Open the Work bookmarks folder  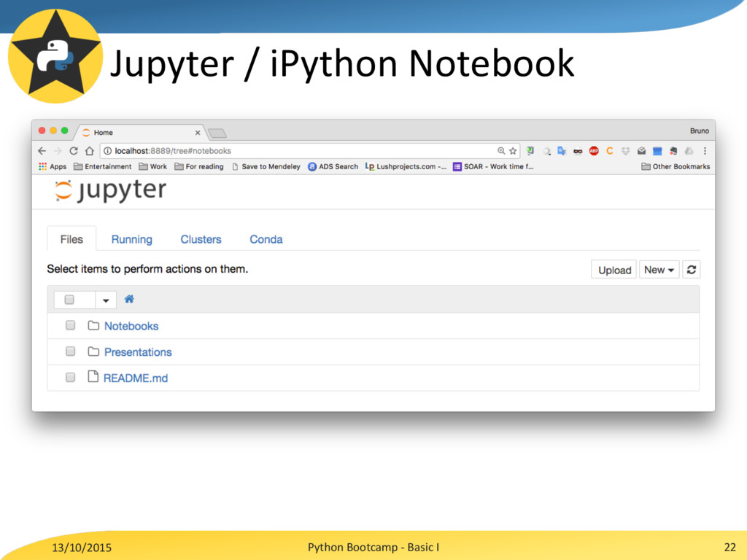point(153,166)
